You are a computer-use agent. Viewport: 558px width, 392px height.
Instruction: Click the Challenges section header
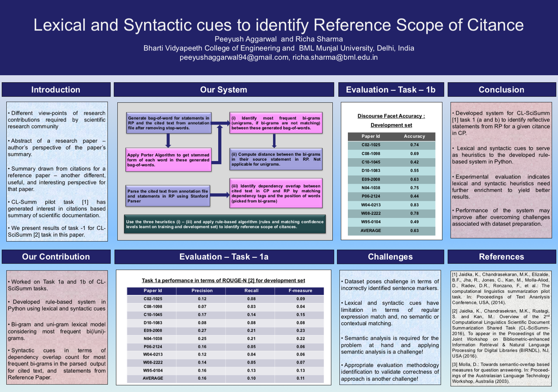(390, 257)
